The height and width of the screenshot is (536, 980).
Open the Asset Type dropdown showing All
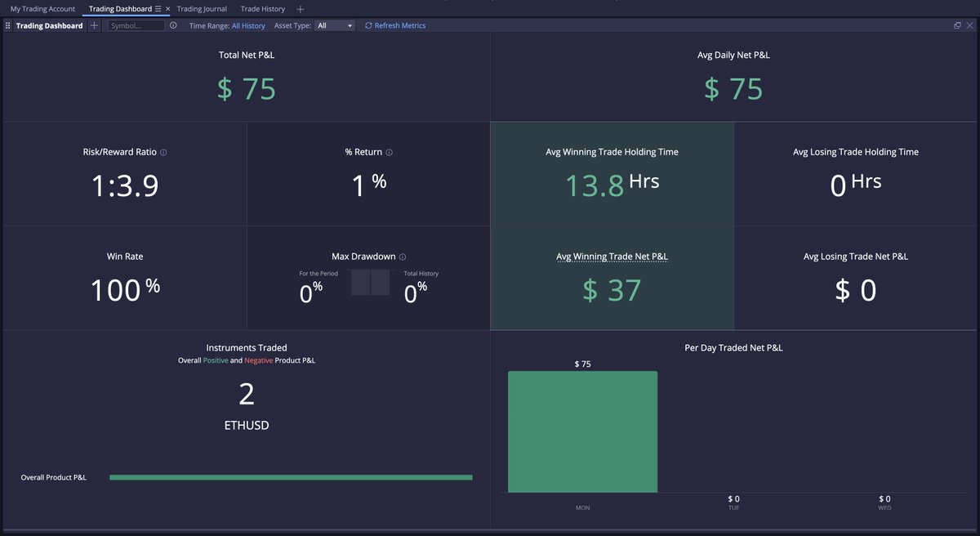[x=335, y=25]
